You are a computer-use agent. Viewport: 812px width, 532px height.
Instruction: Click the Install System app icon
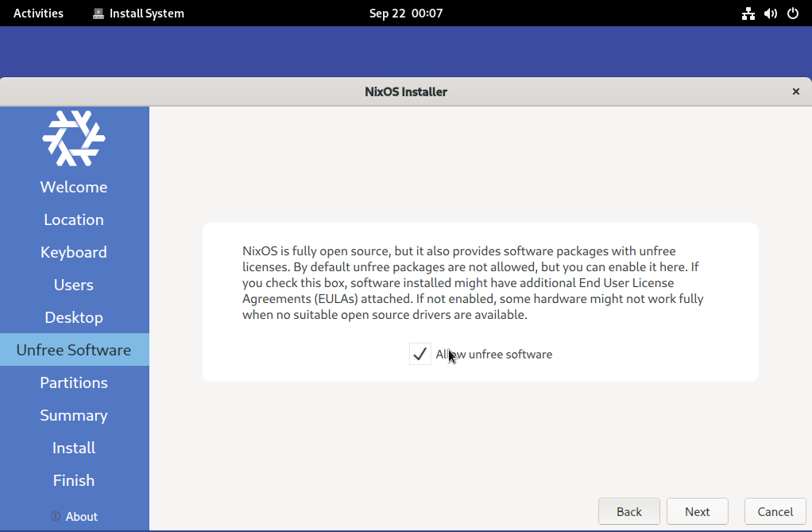99,14
